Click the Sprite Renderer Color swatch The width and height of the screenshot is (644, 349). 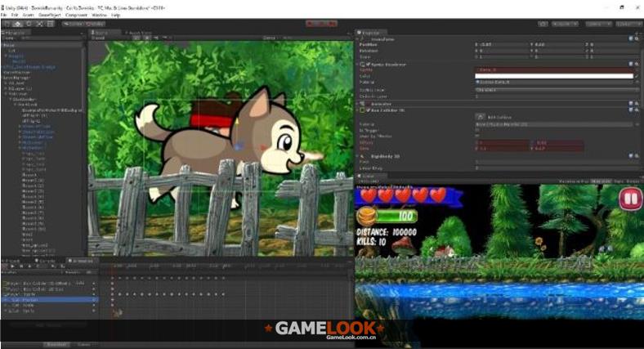coord(554,76)
